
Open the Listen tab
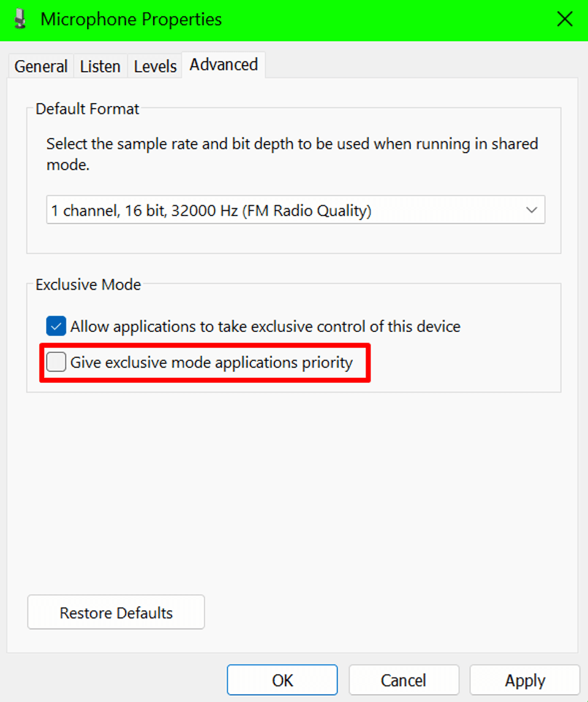[x=100, y=66]
